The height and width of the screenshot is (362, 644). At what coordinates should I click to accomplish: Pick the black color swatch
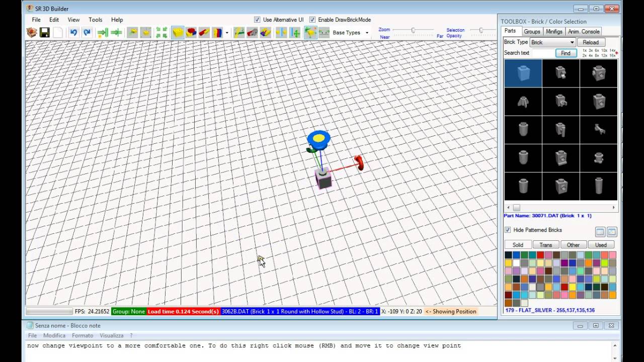(508, 255)
